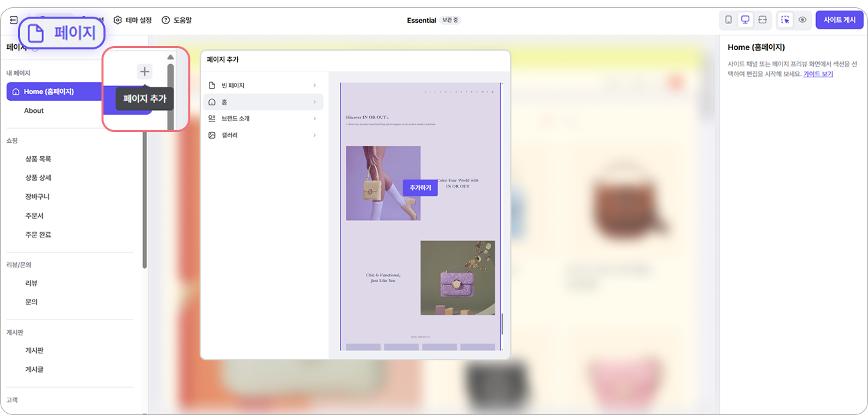Open the 상품 목록 page

click(38, 159)
